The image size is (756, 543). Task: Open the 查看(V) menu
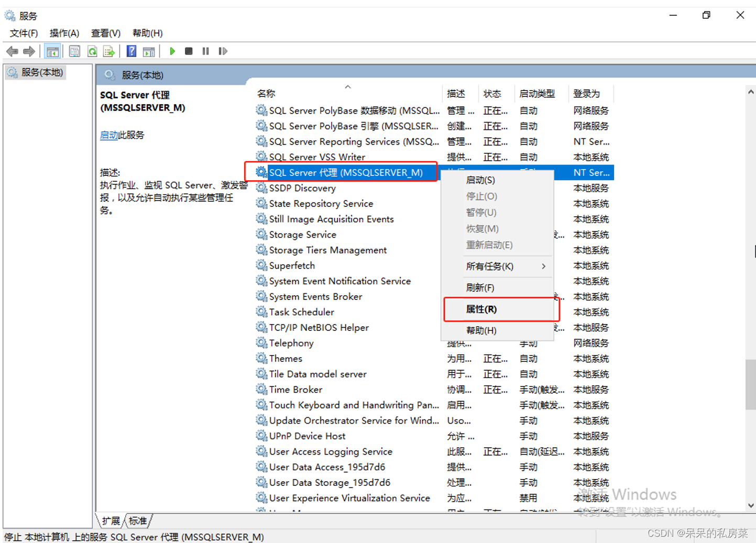point(105,33)
